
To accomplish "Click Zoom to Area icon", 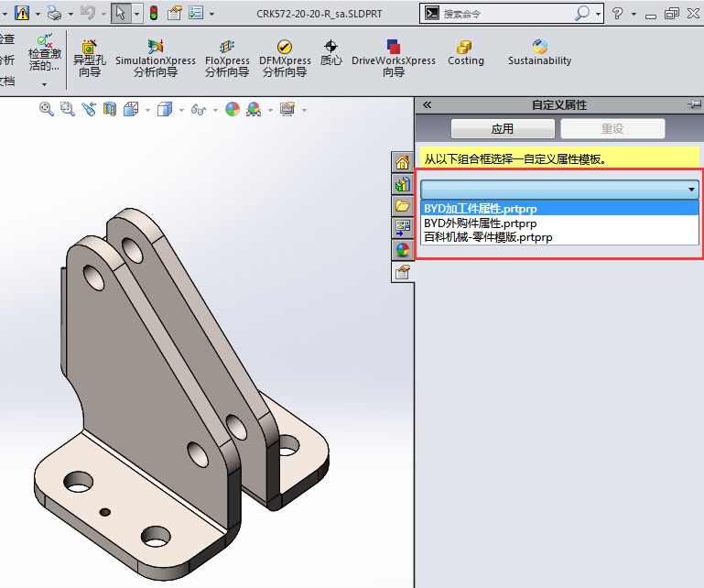I will (x=68, y=109).
